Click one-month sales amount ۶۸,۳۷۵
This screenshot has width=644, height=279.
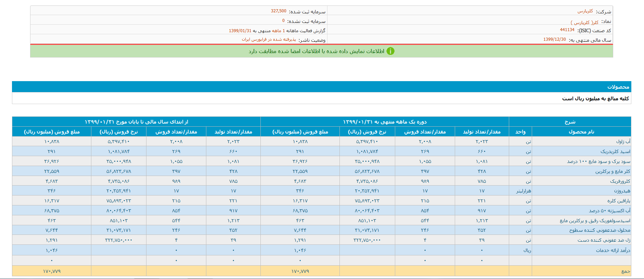(300, 211)
